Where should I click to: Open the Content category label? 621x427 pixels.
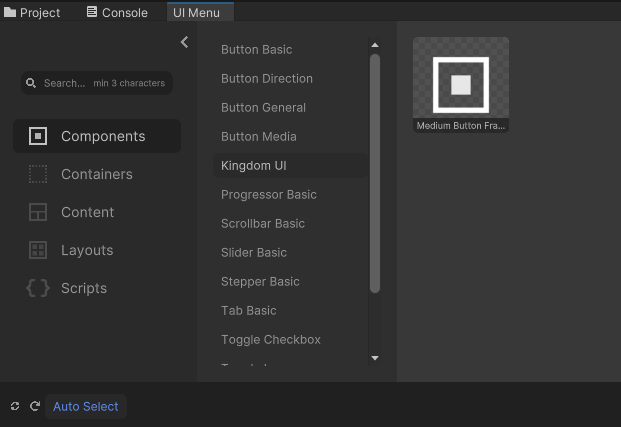(x=88, y=212)
